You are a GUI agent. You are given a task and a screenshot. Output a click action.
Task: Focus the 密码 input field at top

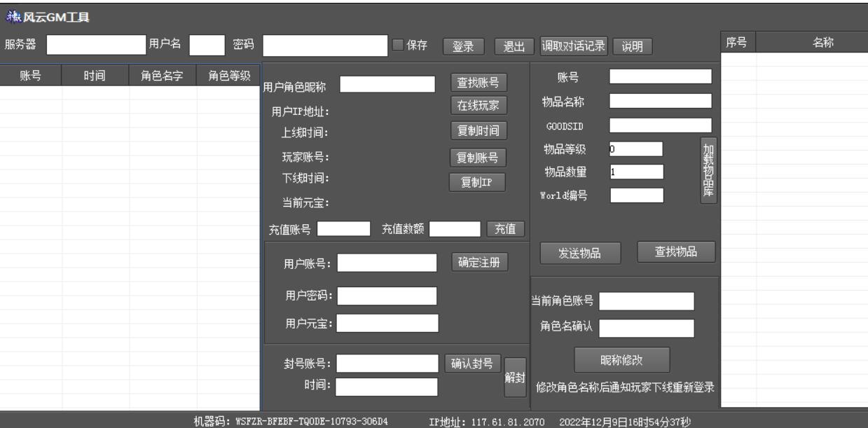click(325, 45)
